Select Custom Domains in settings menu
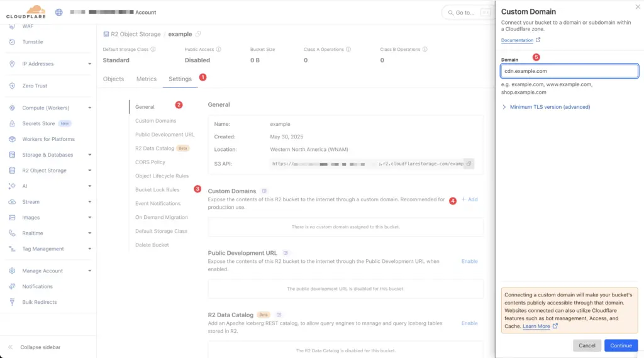Viewport: 644px width, 358px height. 156,121
